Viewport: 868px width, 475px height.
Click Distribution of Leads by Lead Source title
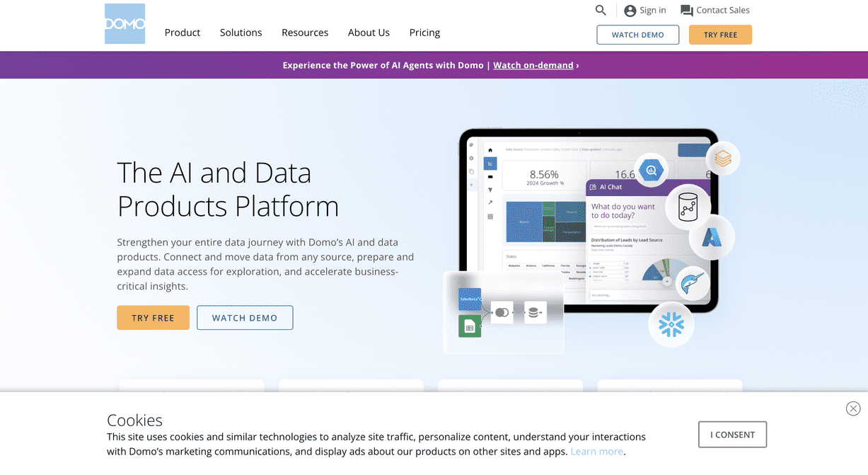click(x=627, y=240)
